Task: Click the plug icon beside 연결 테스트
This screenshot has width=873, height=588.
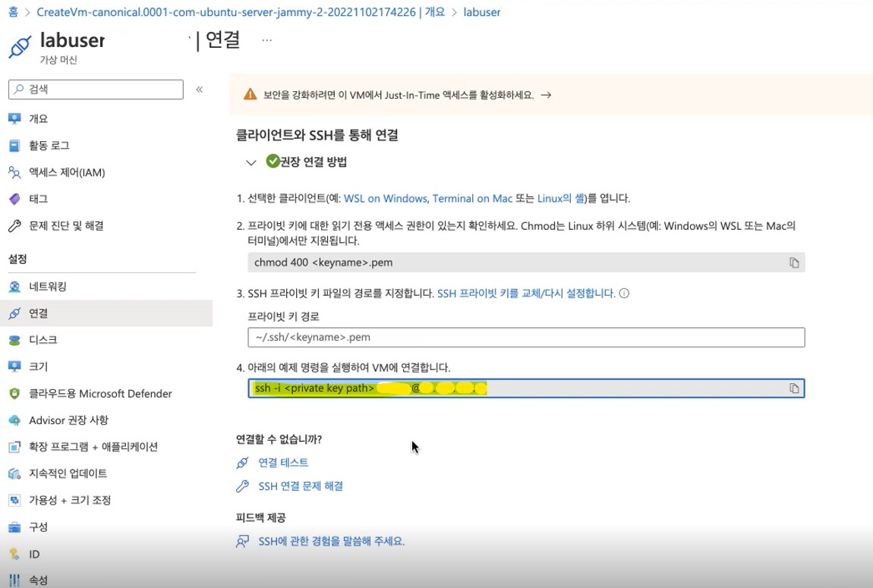Action: tap(242, 463)
